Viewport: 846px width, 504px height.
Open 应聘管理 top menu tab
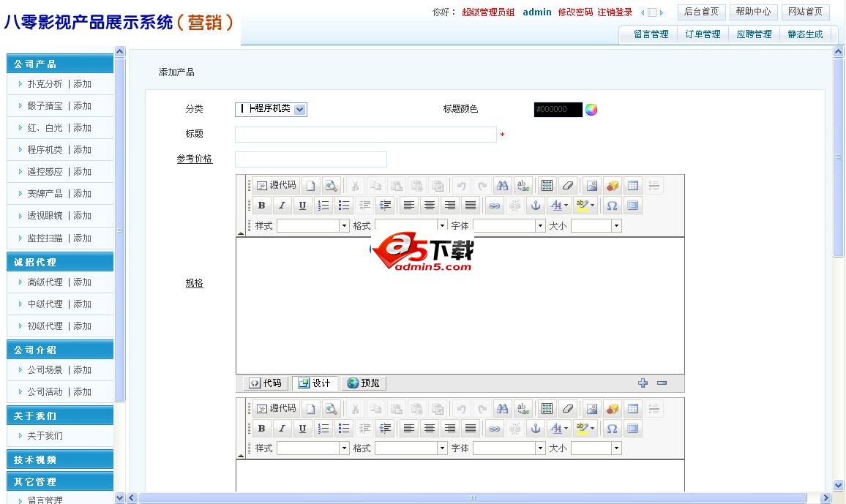click(x=754, y=34)
